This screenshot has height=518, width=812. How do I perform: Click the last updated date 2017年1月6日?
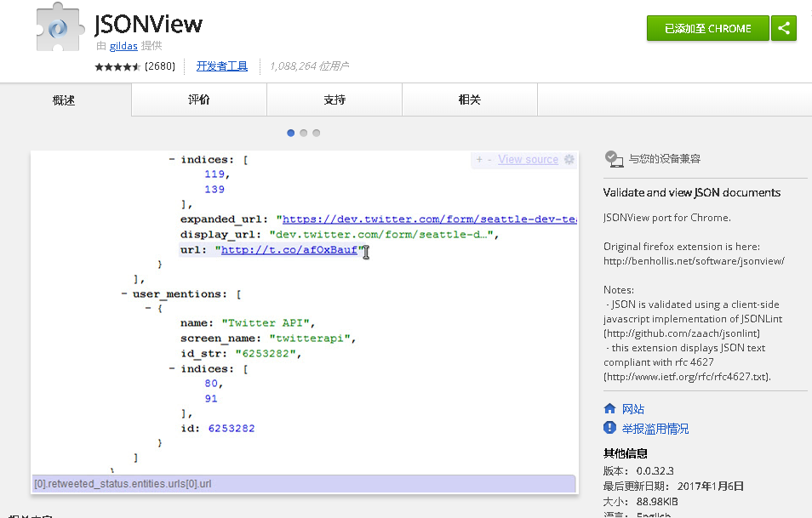(711, 487)
